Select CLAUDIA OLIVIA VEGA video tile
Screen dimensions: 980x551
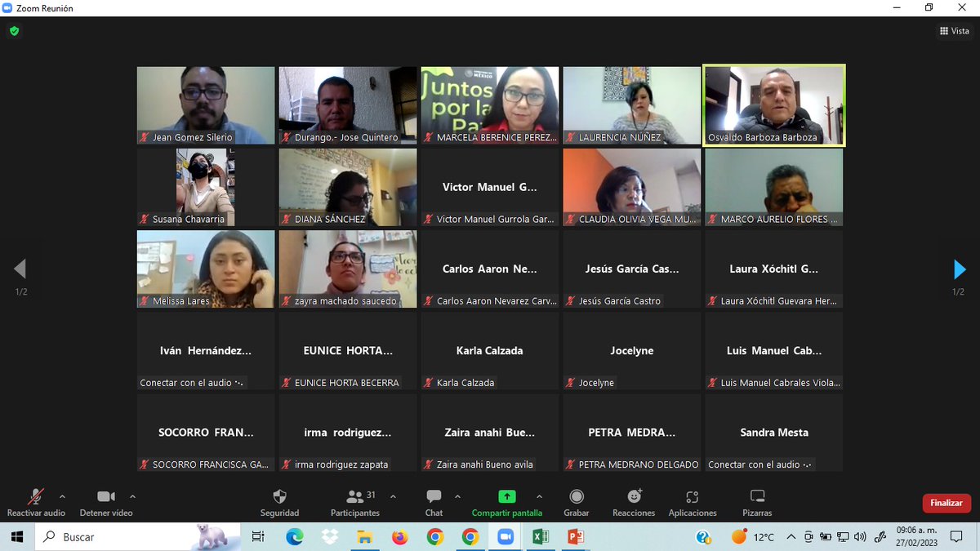pos(632,187)
